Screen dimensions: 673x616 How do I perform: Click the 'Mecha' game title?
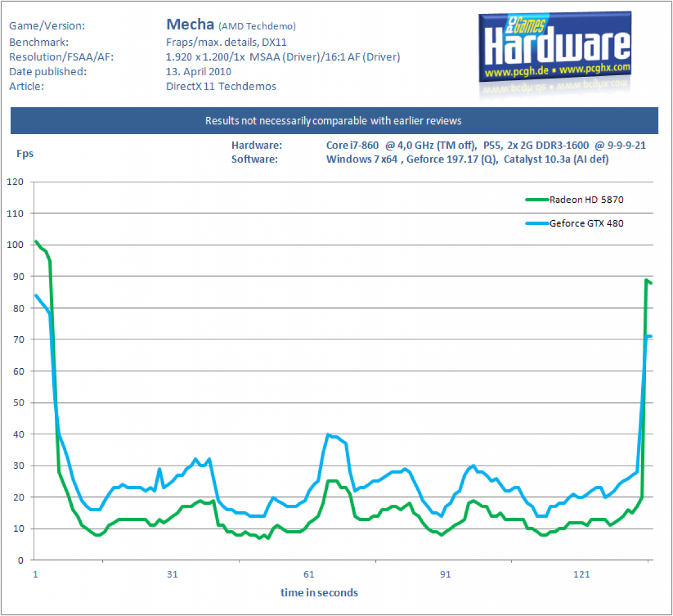coord(189,25)
